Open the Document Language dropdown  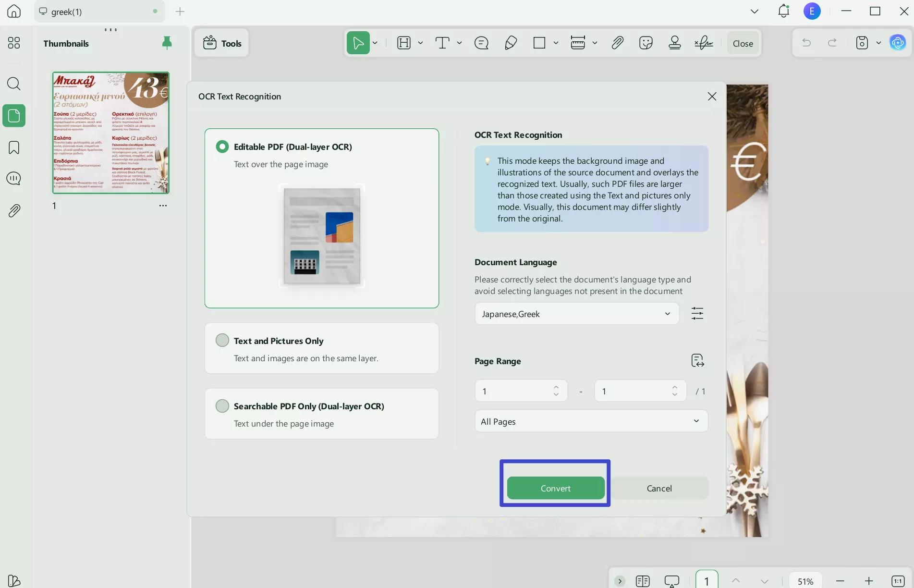tap(576, 314)
